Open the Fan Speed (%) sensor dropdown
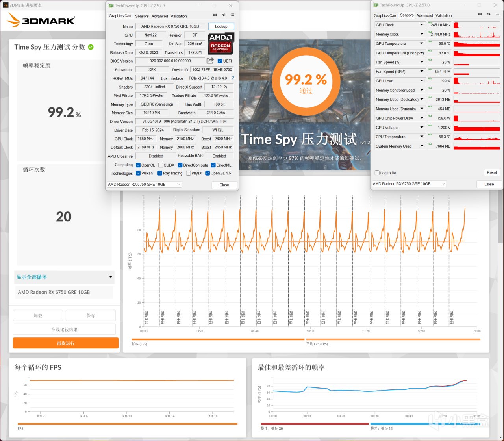Image resolution: width=504 pixels, height=441 pixels. (x=422, y=62)
